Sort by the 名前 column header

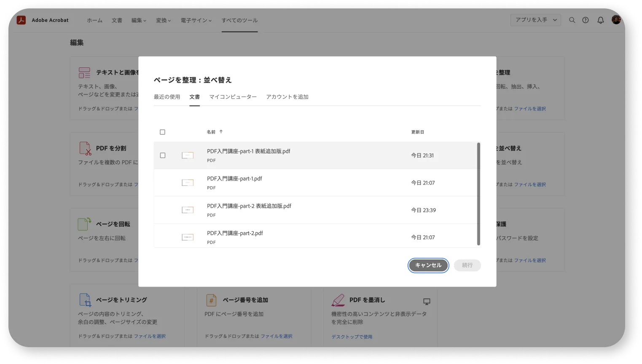click(211, 132)
